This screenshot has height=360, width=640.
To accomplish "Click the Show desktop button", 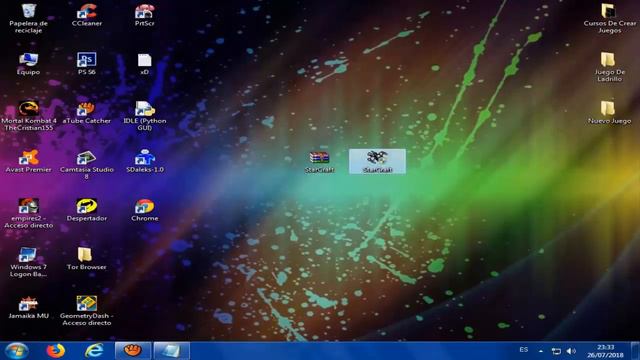I will click(635, 351).
